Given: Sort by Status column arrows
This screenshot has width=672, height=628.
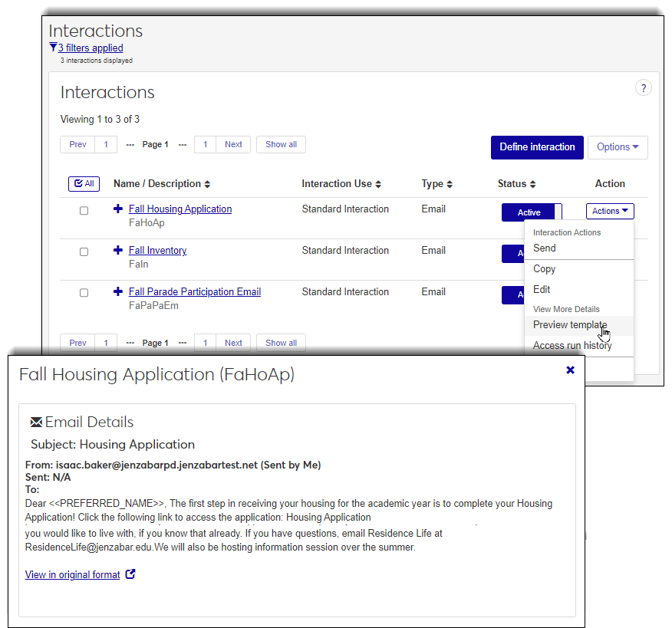Looking at the screenshot, I should click(x=532, y=184).
